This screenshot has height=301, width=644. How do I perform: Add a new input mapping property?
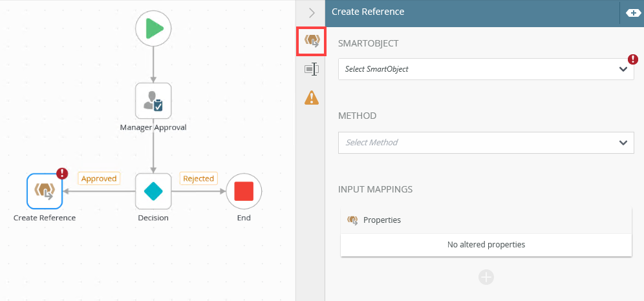pos(486,277)
